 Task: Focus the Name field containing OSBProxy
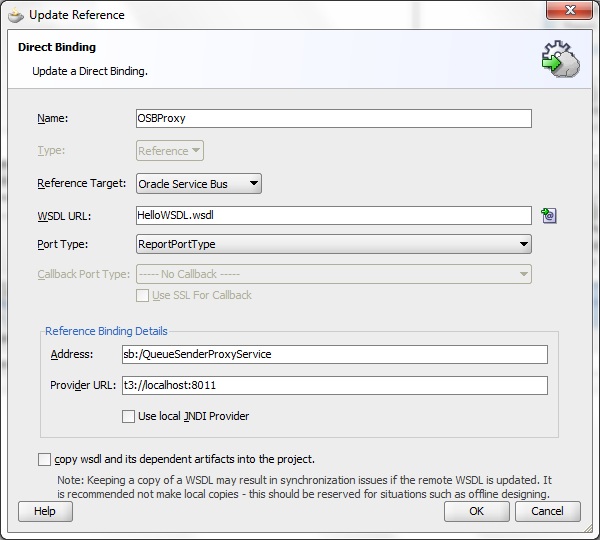334,119
